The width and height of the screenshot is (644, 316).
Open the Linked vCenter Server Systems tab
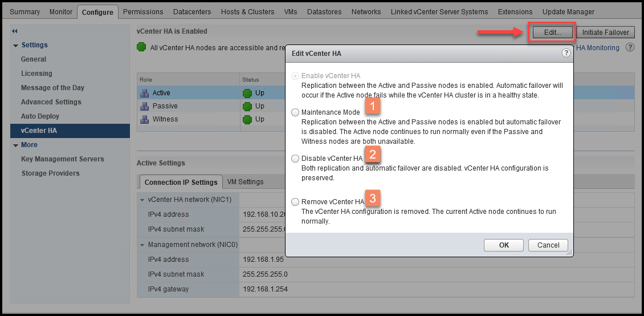coord(439,11)
